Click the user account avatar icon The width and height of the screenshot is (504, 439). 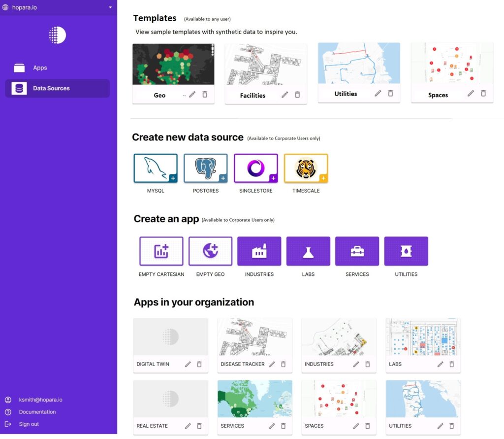(x=8, y=400)
